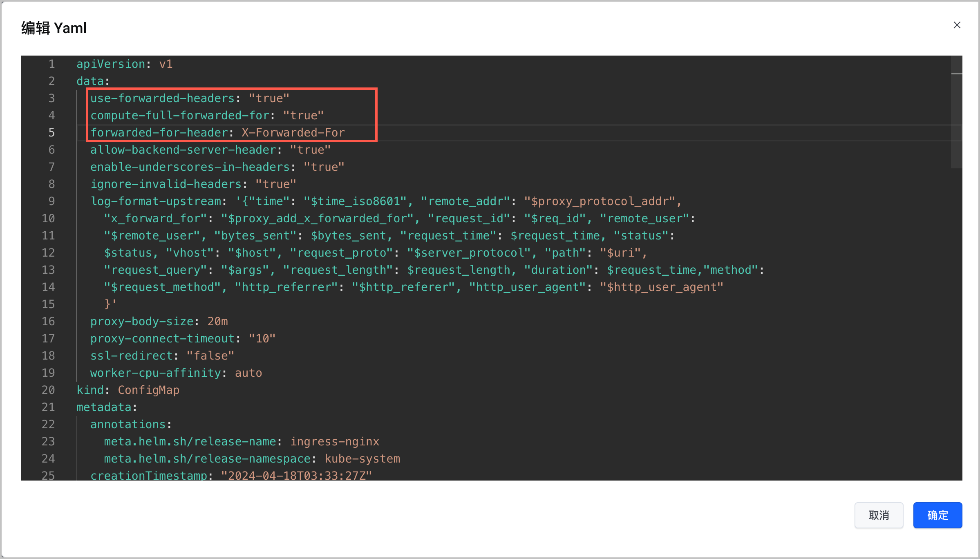
Task: Click kube-system namespace value
Action: pyautogui.click(x=362, y=458)
